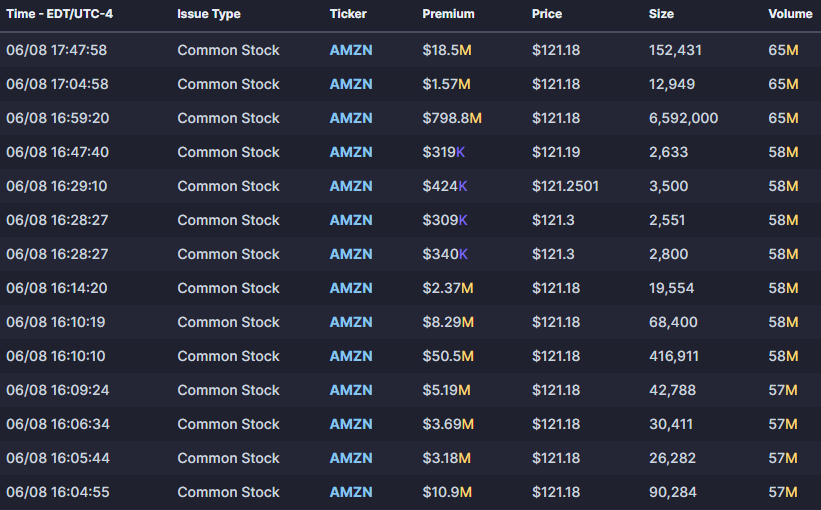Select the $18.5M premium cell
Viewport: 821px width, 510px height.
[x=447, y=50]
